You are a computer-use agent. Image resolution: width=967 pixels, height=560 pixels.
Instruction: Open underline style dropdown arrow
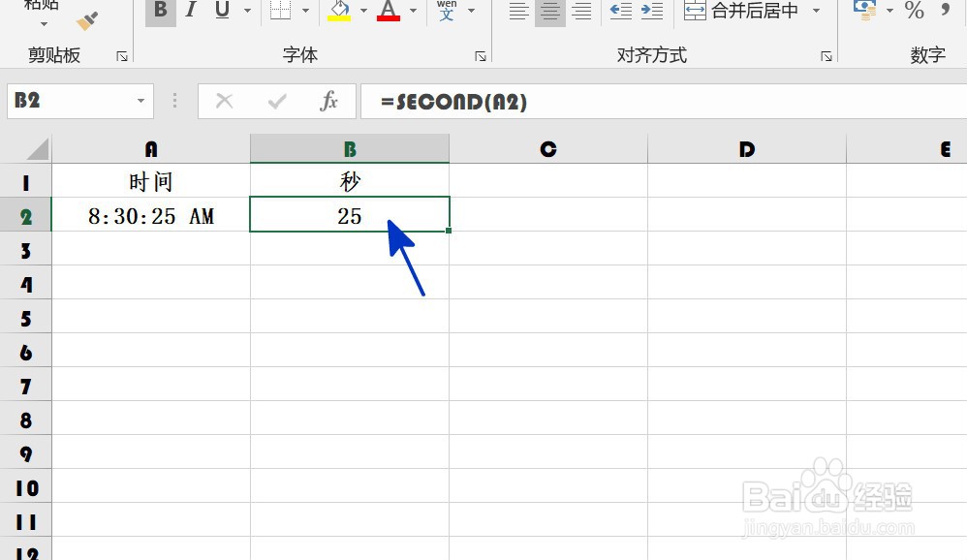248,11
